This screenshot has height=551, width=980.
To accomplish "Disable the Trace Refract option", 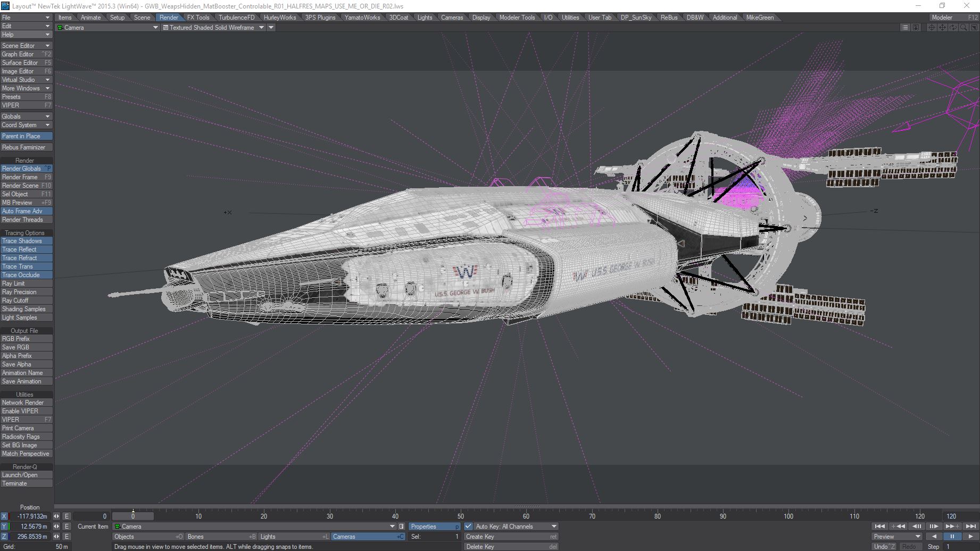I will pyautogui.click(x=26, y=258).
